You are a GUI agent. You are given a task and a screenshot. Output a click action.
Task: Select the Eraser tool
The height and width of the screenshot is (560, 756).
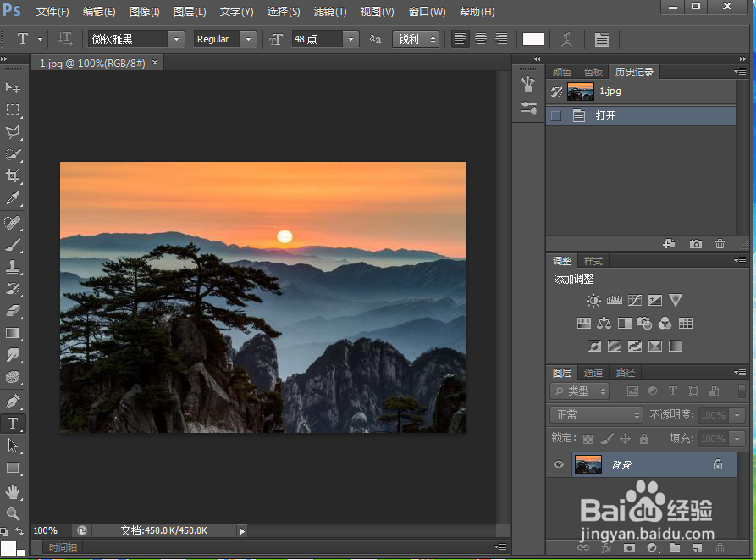[x=13, y=311]
